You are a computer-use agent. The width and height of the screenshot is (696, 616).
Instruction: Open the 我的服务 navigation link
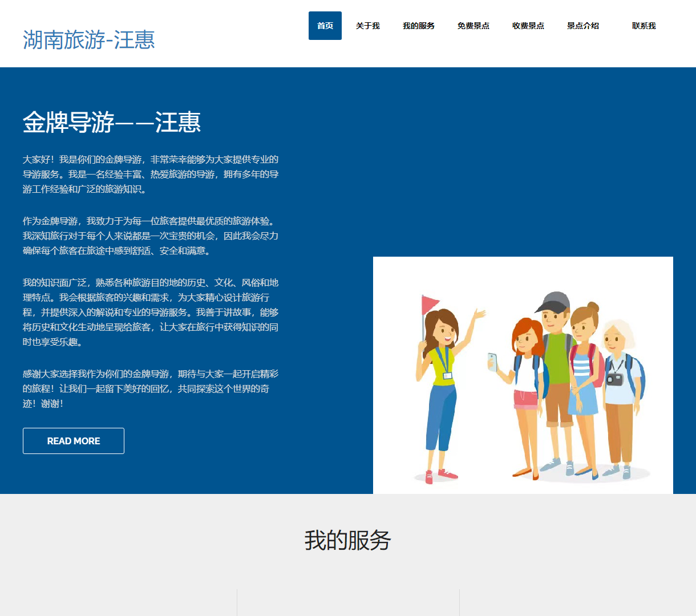pos(418,25)
